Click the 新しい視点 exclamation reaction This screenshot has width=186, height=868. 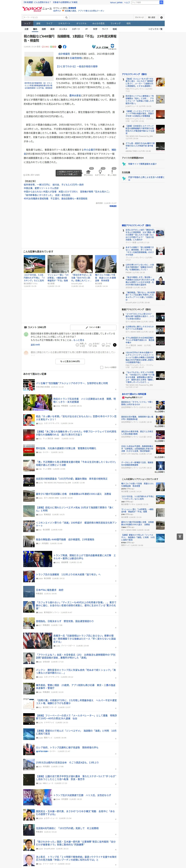[112, 172]
